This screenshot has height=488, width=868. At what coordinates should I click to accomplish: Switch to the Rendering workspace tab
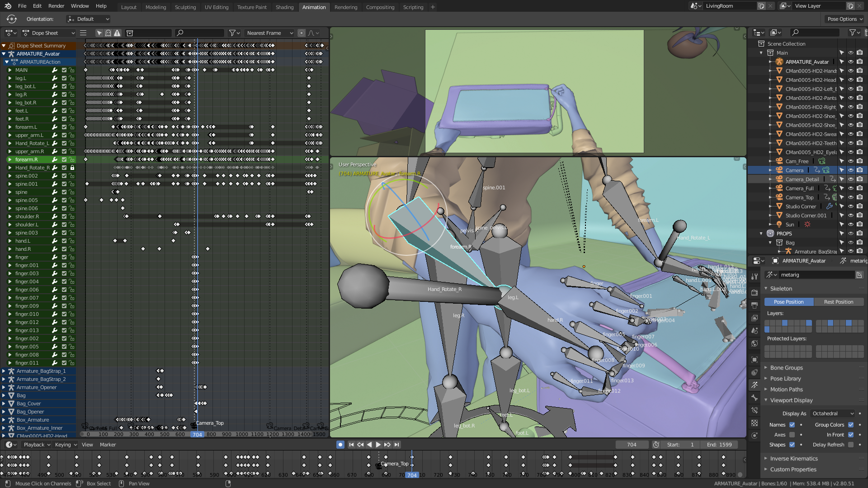(x=346, y=7)
